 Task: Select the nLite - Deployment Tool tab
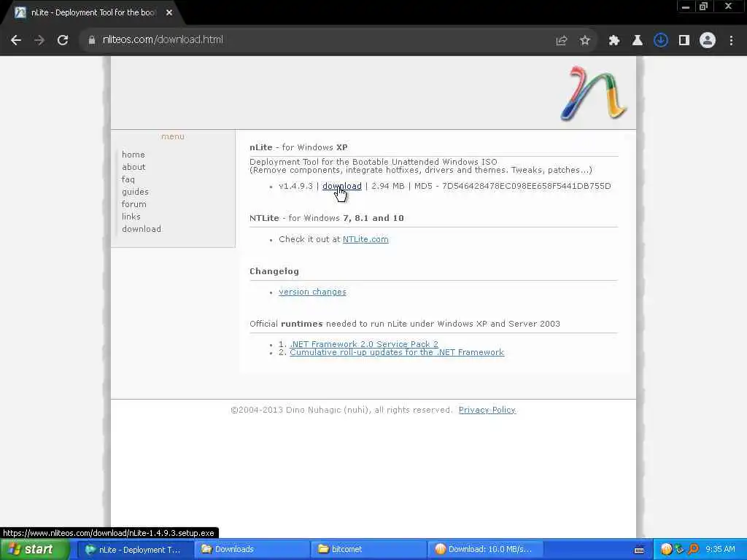93,13
